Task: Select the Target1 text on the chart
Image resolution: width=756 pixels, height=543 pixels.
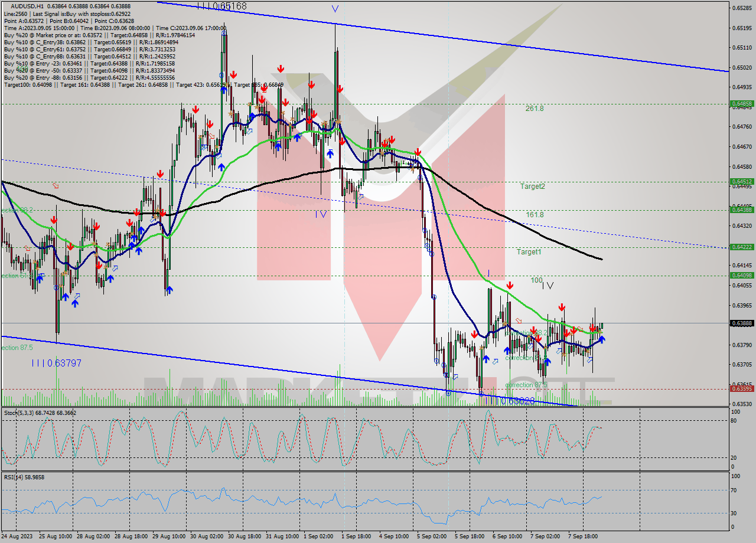Action: pos(530,252)
